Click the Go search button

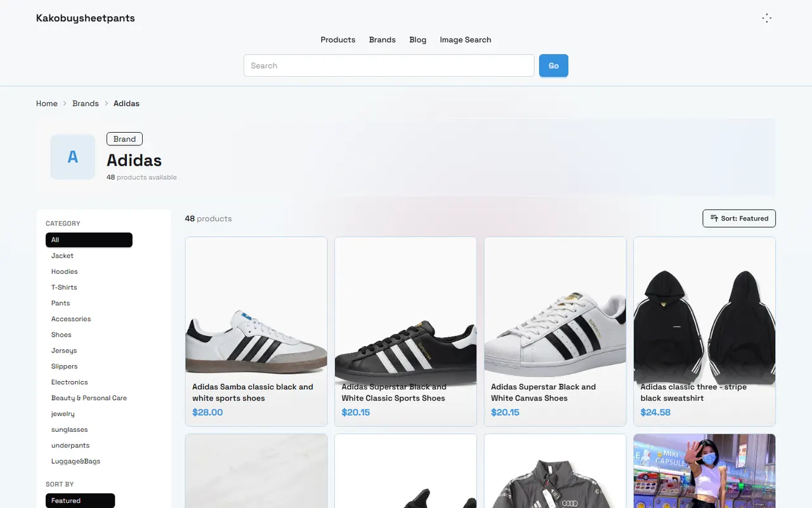pyautogui.click(x=554, y=65)
